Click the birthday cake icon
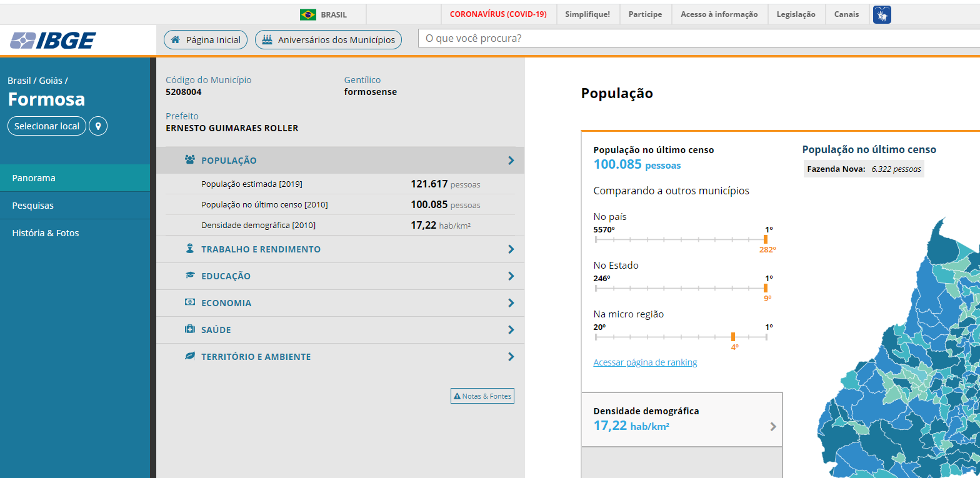The width and height of the screenshot is (980, 478). pos(267,40)
